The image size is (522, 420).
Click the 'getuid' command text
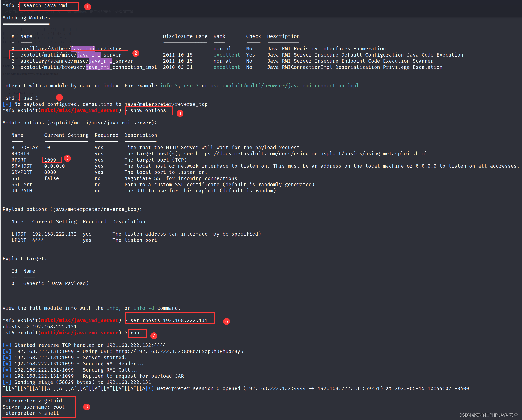point(53,401)
